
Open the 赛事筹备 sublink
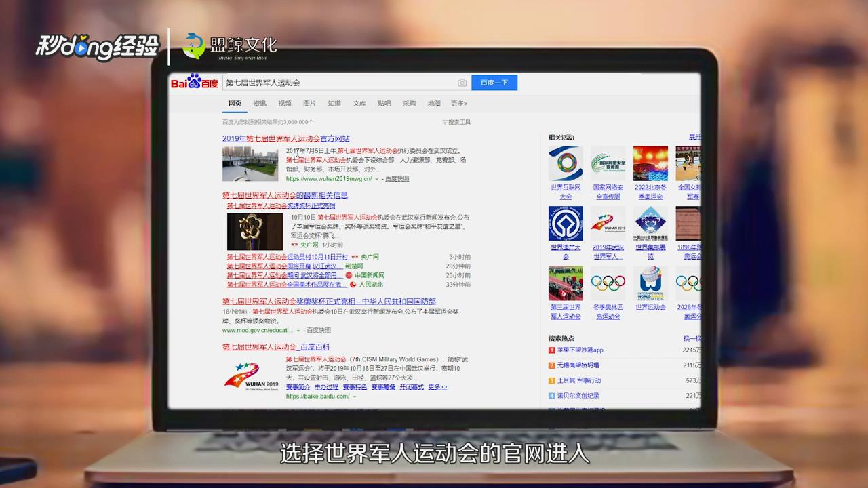point(383,387)
